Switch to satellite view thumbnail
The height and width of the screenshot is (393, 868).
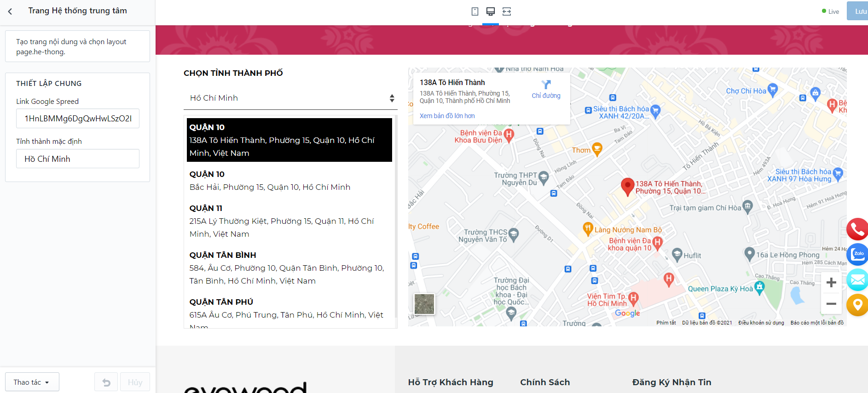pos(424,304)
